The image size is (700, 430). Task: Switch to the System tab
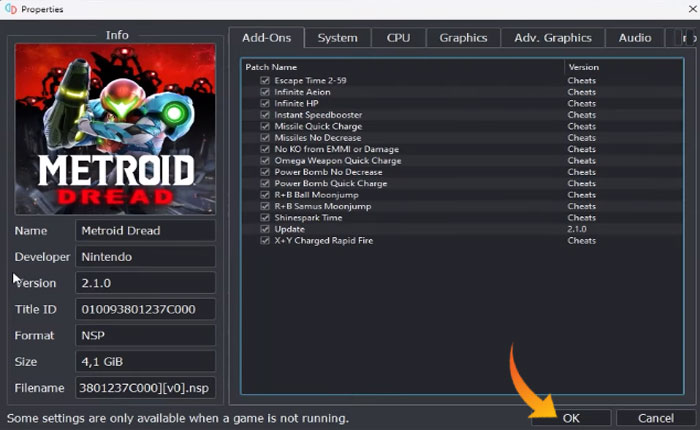[x=337, y=38]
